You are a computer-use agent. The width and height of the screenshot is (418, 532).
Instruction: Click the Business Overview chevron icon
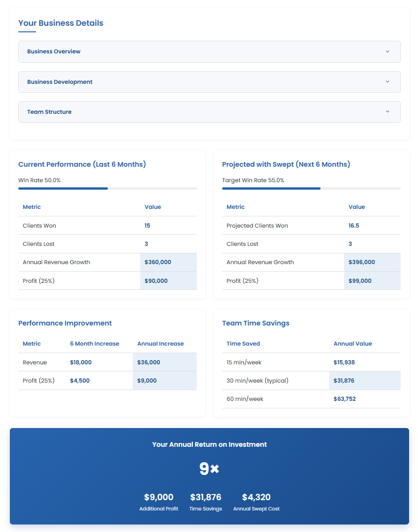pos(388,52)
